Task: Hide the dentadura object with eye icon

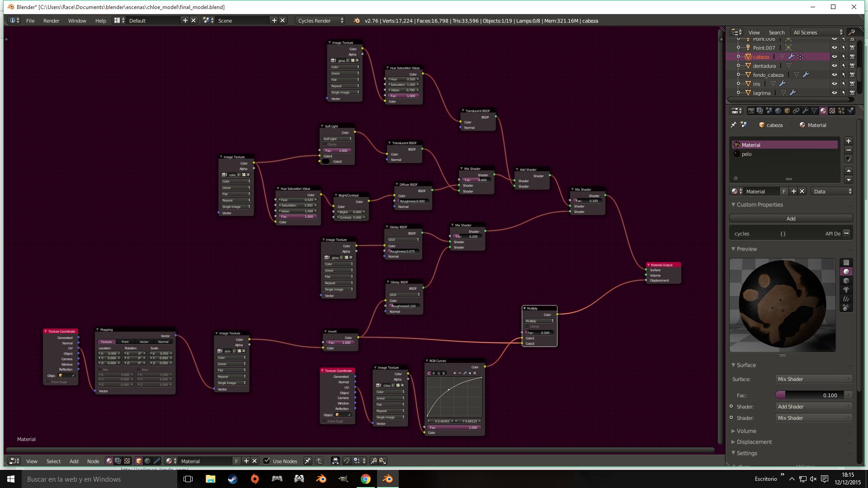Action: [x=835, y=66]
